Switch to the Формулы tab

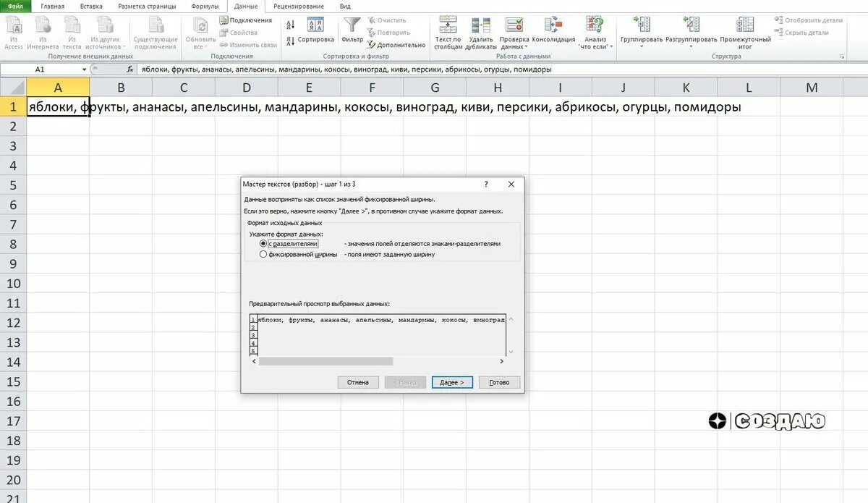tap(205, 6)
